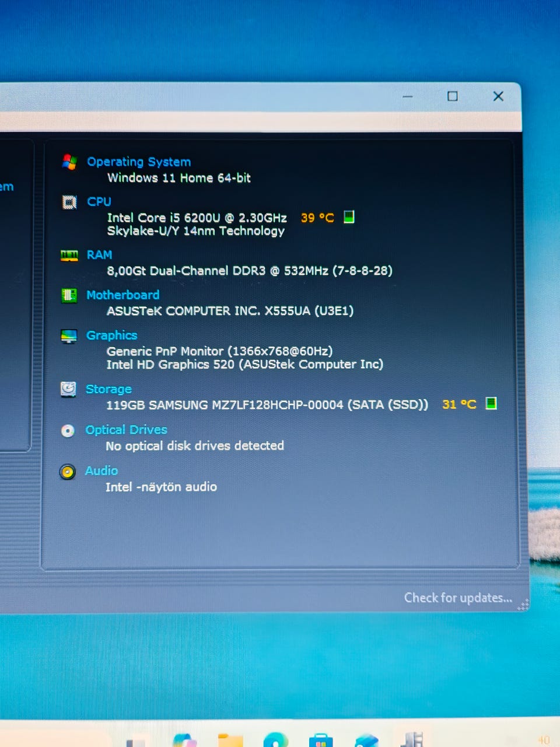Click Windows 11 Home 64-bit text
This screenshot has height=747, width=560.
(x=179, y=177)
